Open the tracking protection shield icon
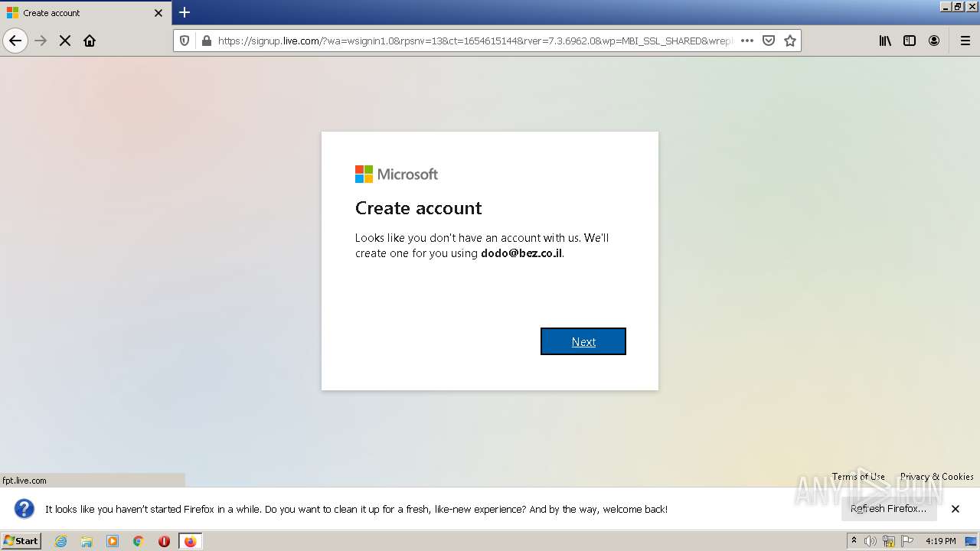 point(185,41)
